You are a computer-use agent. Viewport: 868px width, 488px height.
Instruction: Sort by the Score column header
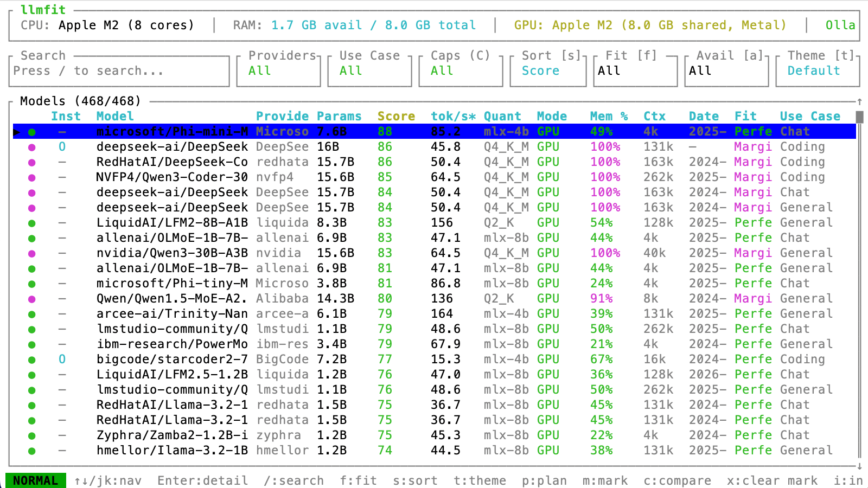[x=396, y=116]
